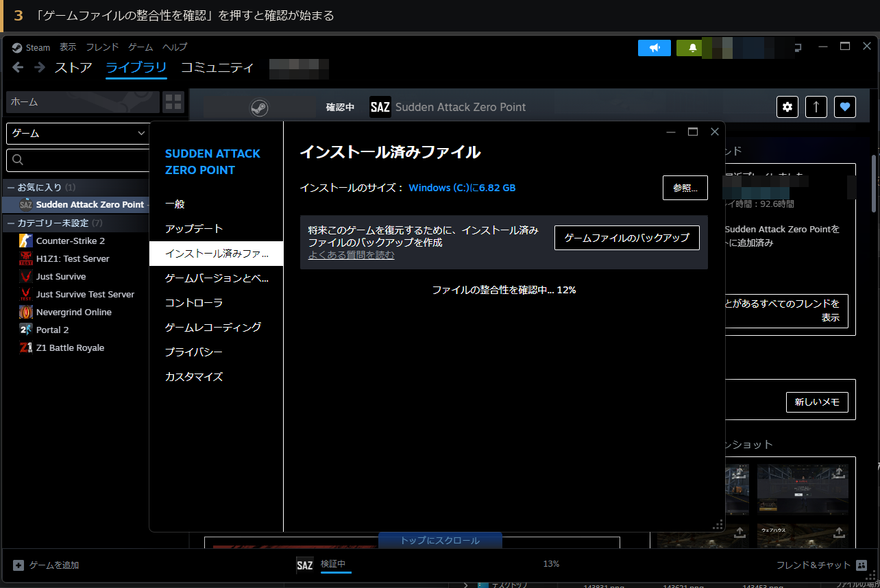Viewport: 880px width, 588px height.
Task: Close the properties dialog with its X
Action: pyautogui.click(x=715, y=132)
